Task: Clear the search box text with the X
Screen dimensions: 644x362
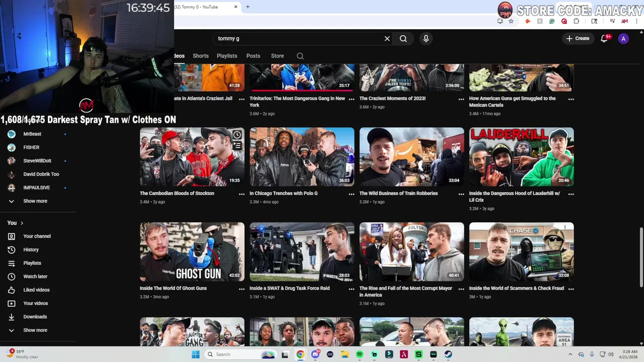Action: (x=387, y=38)
